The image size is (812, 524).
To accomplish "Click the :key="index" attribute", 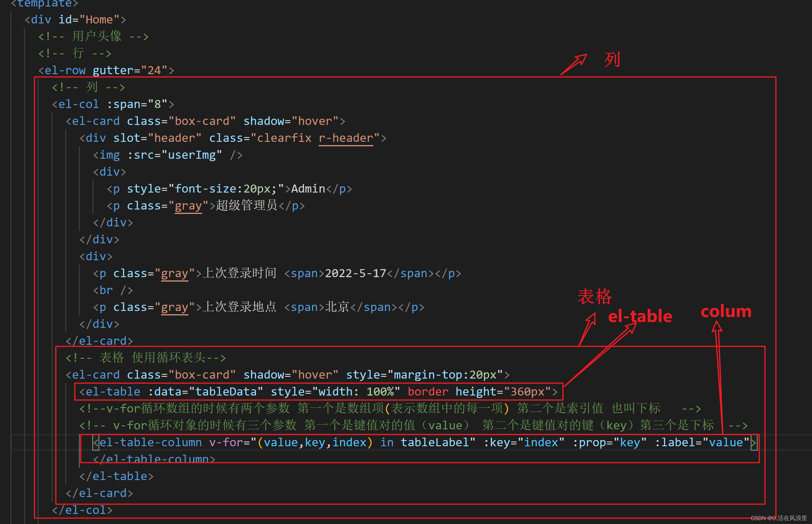I will coord(524,442).
